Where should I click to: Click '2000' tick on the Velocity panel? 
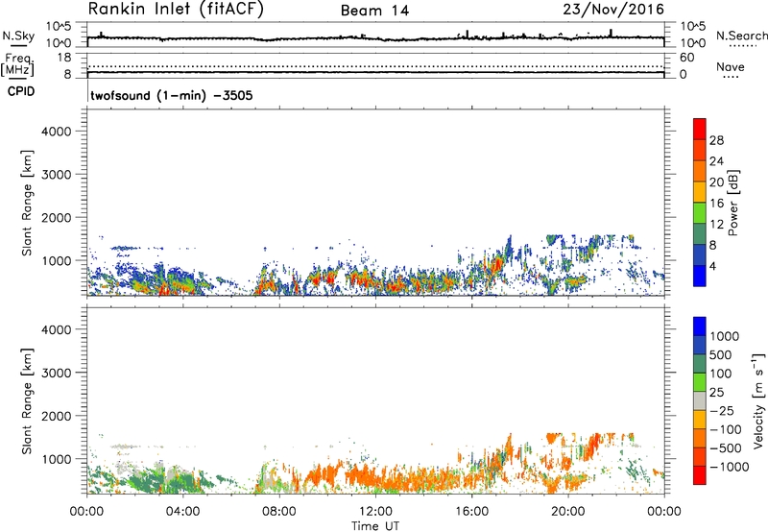click(x=57, y=416)
